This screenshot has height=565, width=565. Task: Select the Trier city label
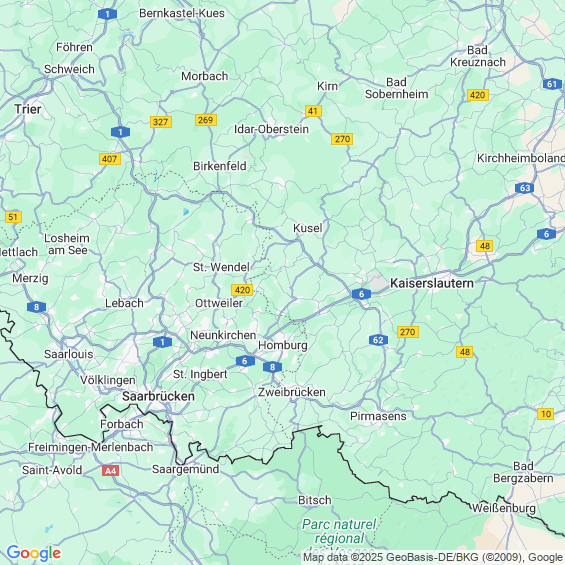(28, 109)
